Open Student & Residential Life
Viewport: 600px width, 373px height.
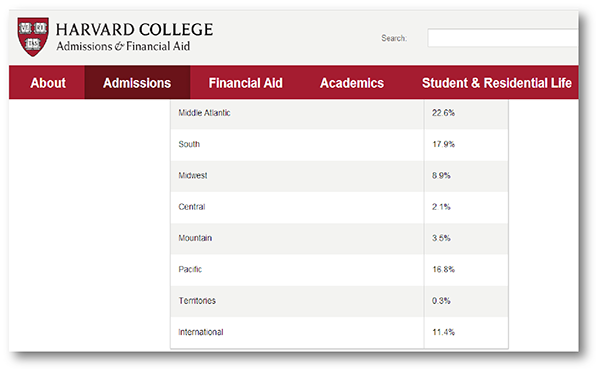click(x=497, y=83)
